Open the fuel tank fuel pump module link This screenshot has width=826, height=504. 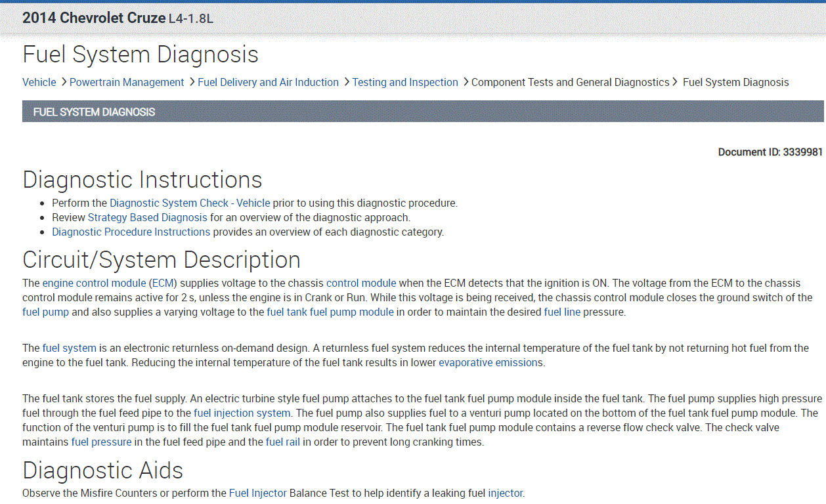(330, 312)
